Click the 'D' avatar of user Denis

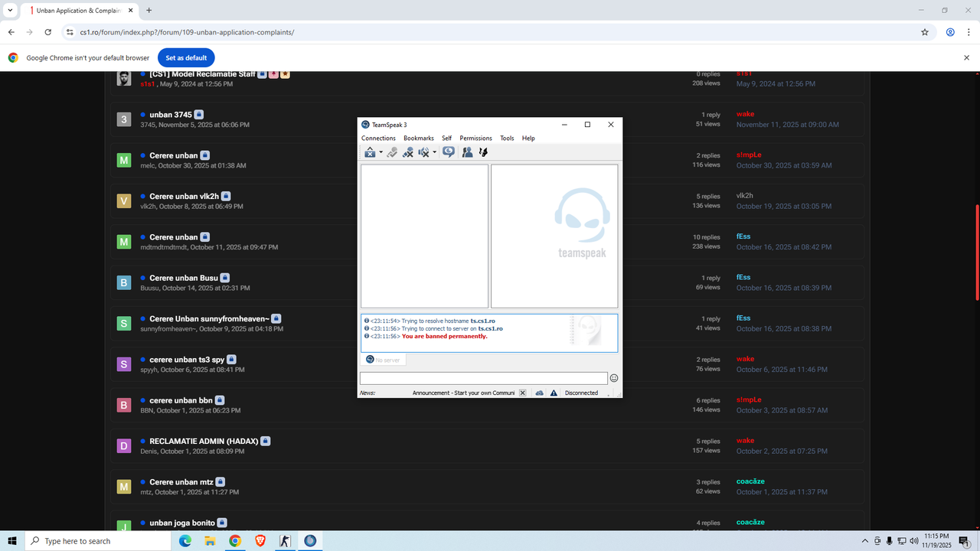click(x=124, y=445)
